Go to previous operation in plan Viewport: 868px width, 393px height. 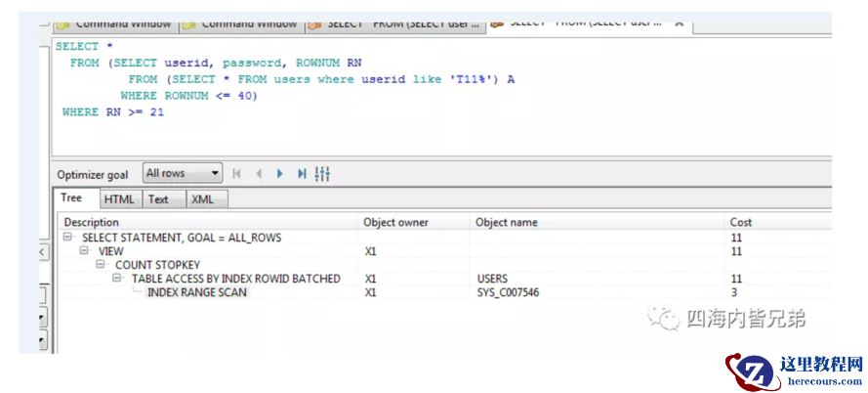(258, 174)
